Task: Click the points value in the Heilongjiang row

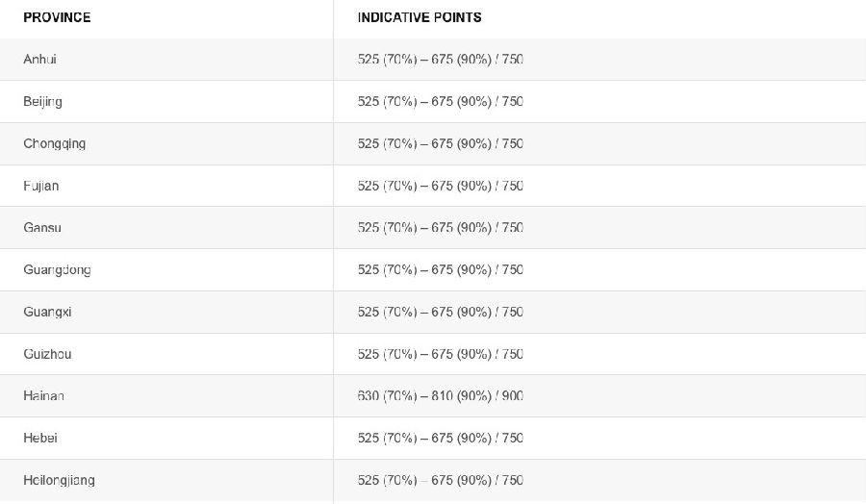Action: pos(440,480)
